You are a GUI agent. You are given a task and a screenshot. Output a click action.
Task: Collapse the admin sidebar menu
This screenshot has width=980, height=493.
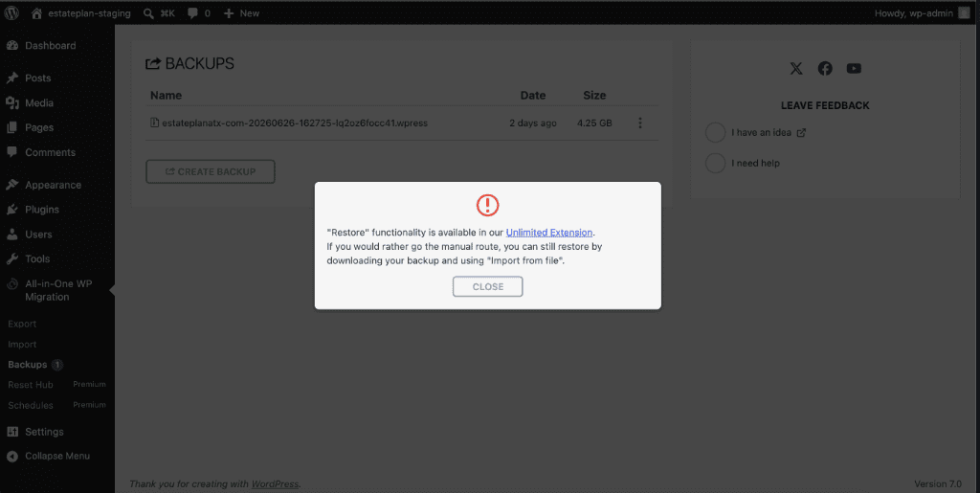56,456
